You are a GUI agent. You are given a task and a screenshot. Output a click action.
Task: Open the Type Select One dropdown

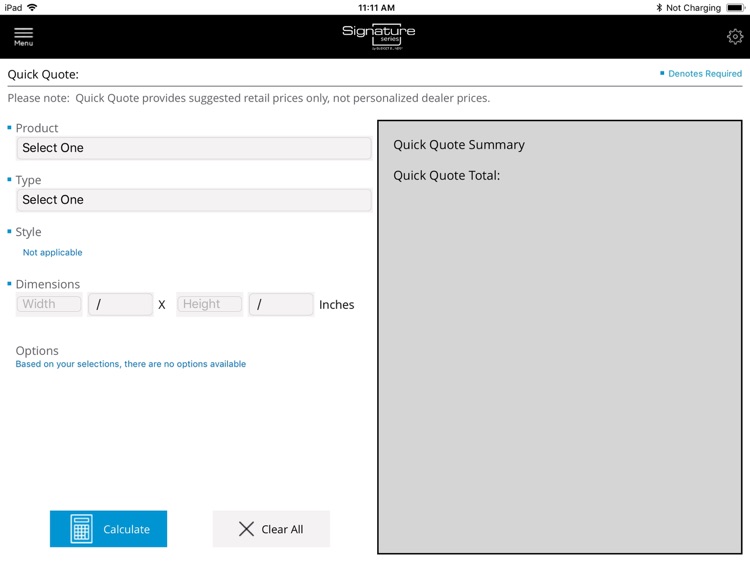click(194, 199)
